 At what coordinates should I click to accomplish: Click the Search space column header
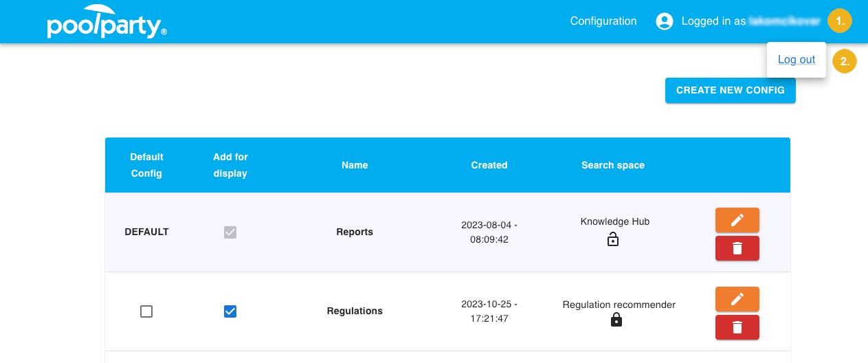tap(613, 165)
